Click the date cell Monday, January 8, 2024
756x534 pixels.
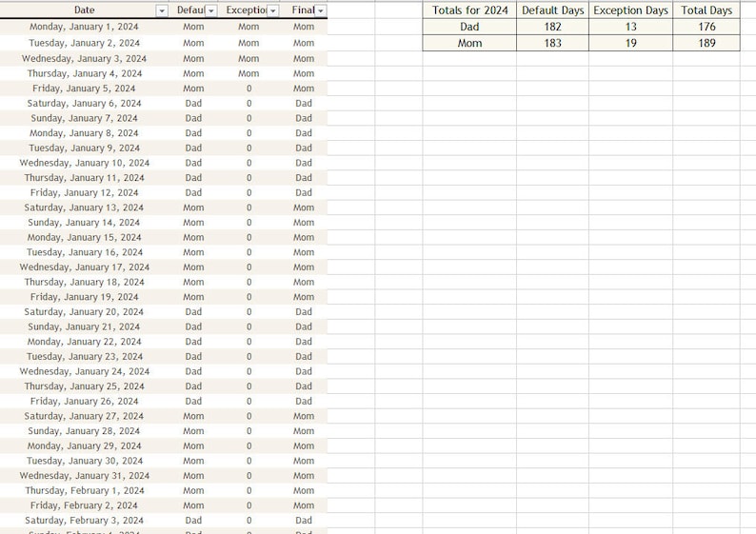[x=85, y=133]
